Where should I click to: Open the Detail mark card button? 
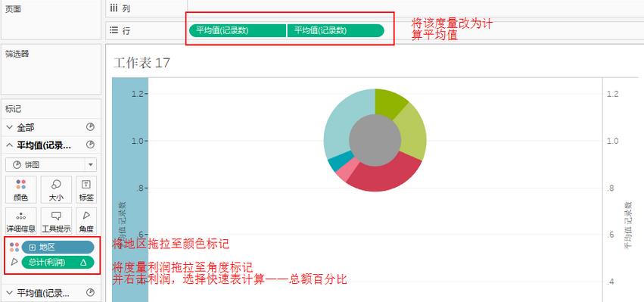click(x=21, y=221)
